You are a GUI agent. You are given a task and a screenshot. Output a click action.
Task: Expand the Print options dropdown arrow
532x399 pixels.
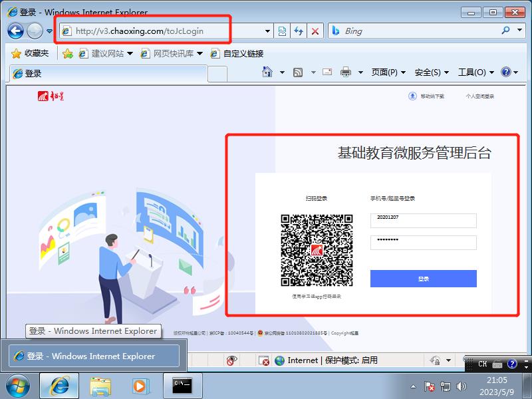click(x=360, y=72)
